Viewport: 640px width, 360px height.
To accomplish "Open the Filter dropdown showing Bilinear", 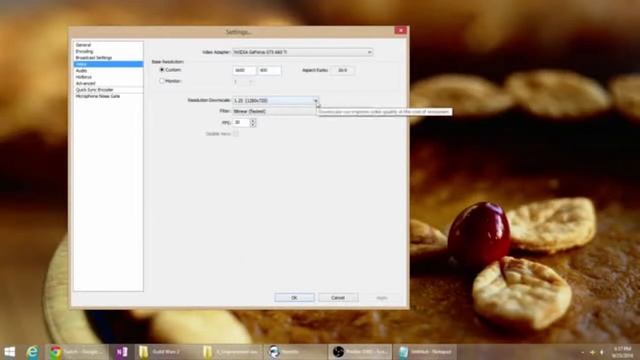I will coord(276,111).
